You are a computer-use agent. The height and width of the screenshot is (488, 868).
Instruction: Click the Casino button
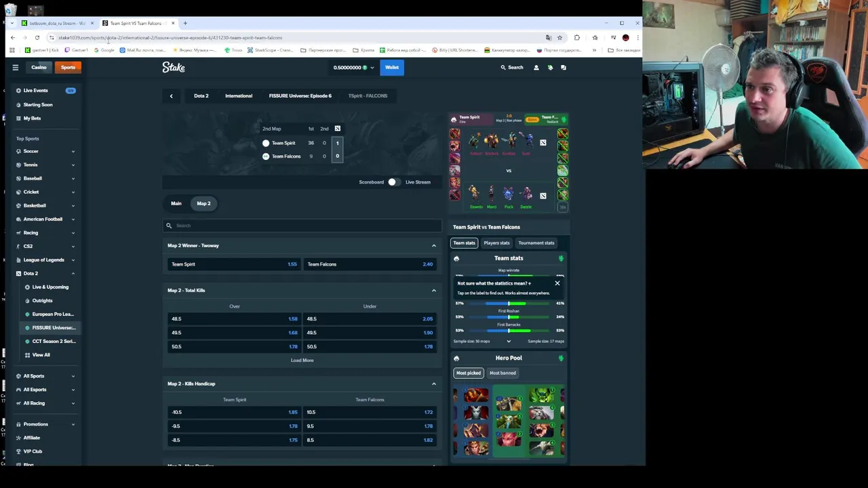pos(39,67)
